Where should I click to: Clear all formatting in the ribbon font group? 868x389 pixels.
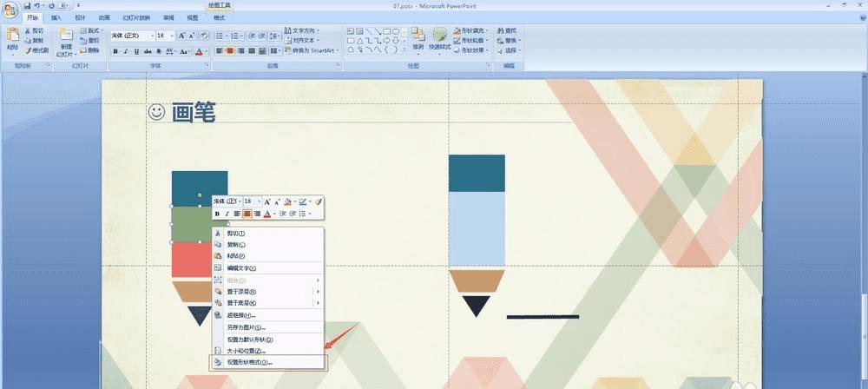204,36
